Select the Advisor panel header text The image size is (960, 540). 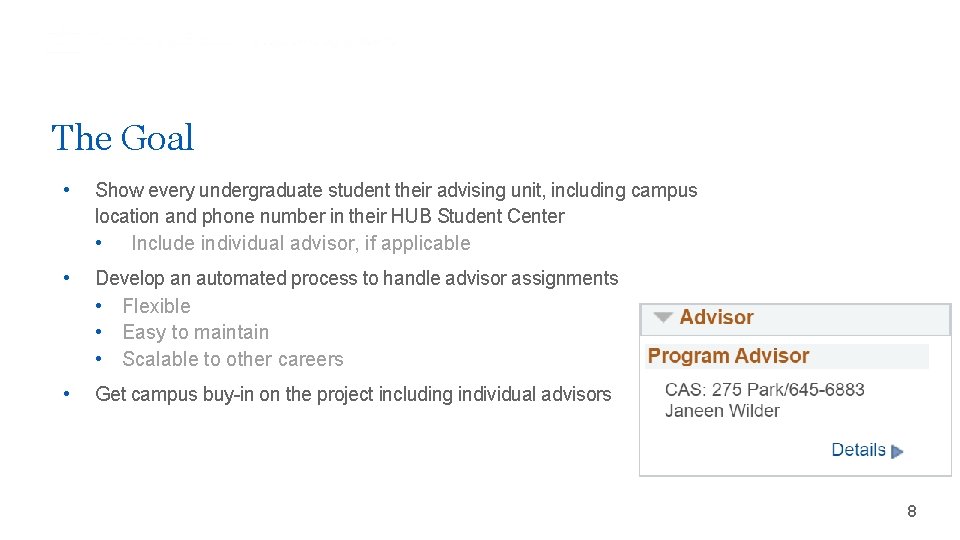tap(716, 317)
